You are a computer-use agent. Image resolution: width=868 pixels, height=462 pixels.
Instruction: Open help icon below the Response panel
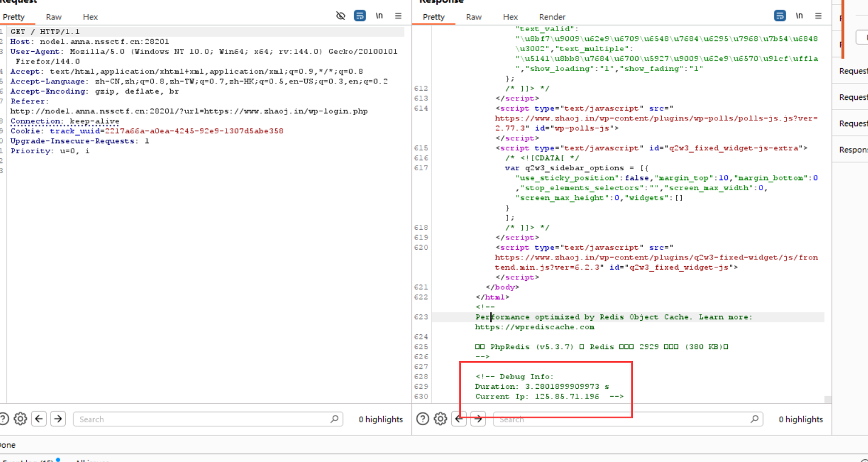pos(422,419)
